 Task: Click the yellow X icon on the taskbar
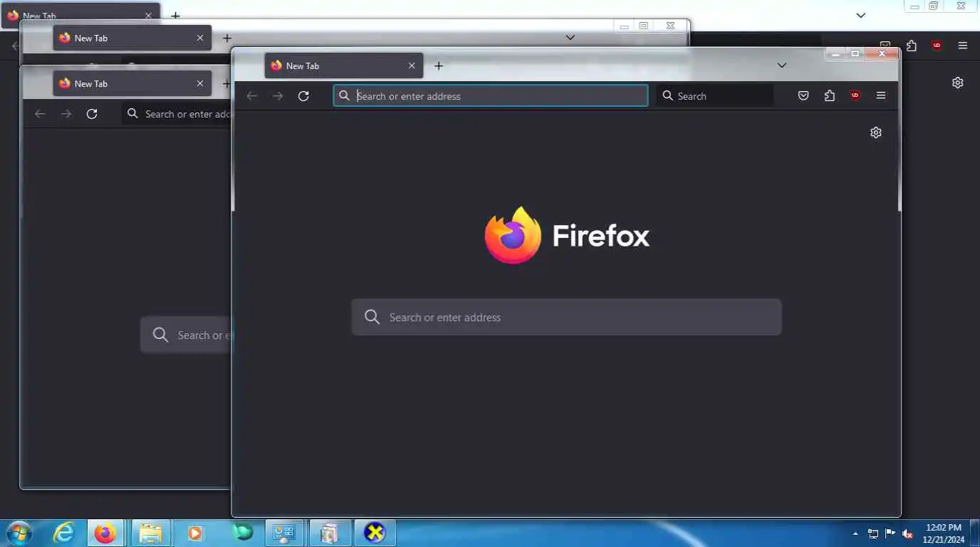[x=375, y=533]
